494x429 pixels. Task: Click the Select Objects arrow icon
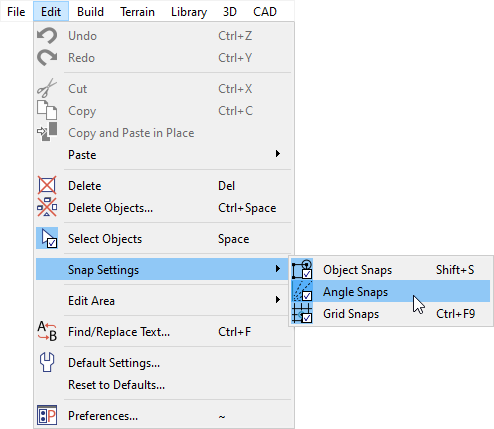click(x=47, y=238)
